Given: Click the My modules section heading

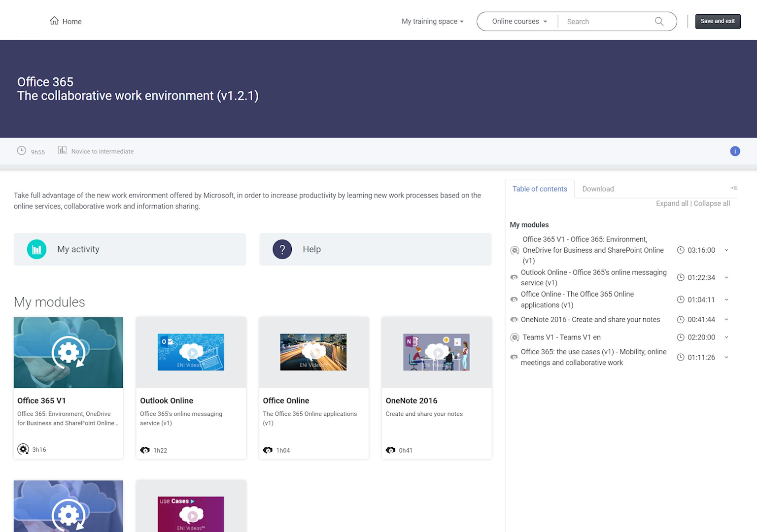Looking at the screenshot, I should 49,302.
